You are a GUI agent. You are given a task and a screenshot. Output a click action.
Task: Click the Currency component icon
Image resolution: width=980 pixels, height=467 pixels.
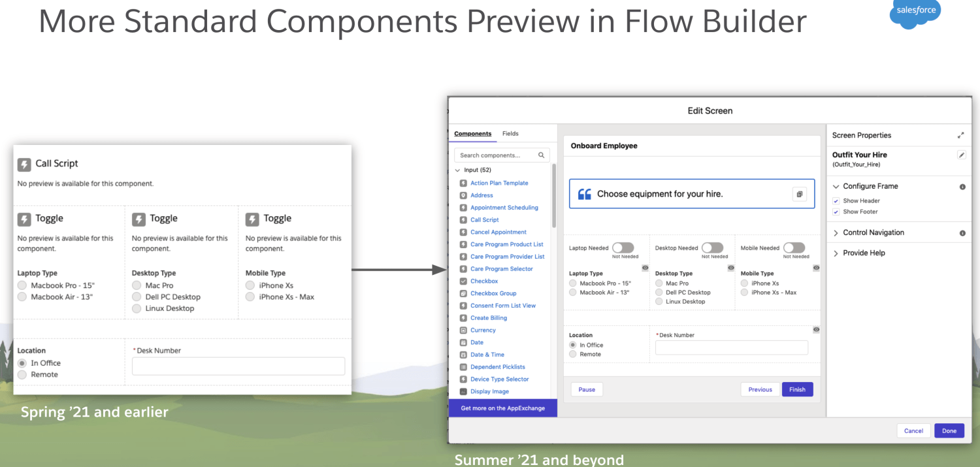pos(463,330)
